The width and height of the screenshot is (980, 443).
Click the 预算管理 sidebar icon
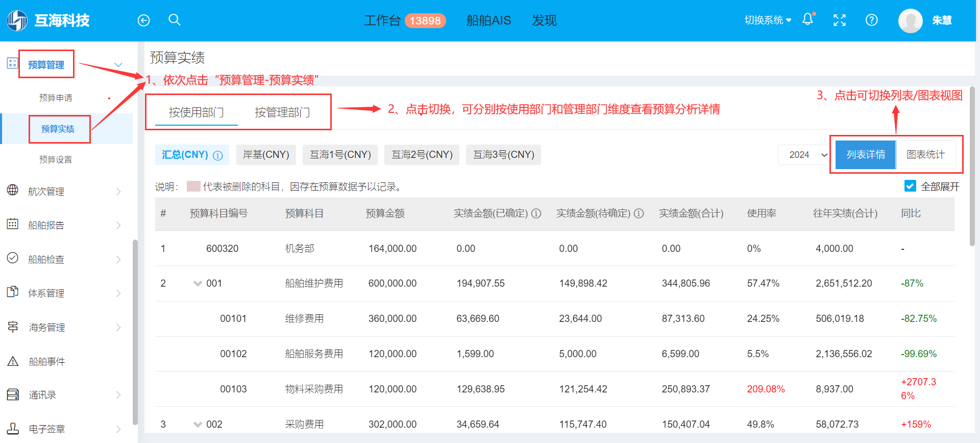pyautogui.click(x=13, y=63)
